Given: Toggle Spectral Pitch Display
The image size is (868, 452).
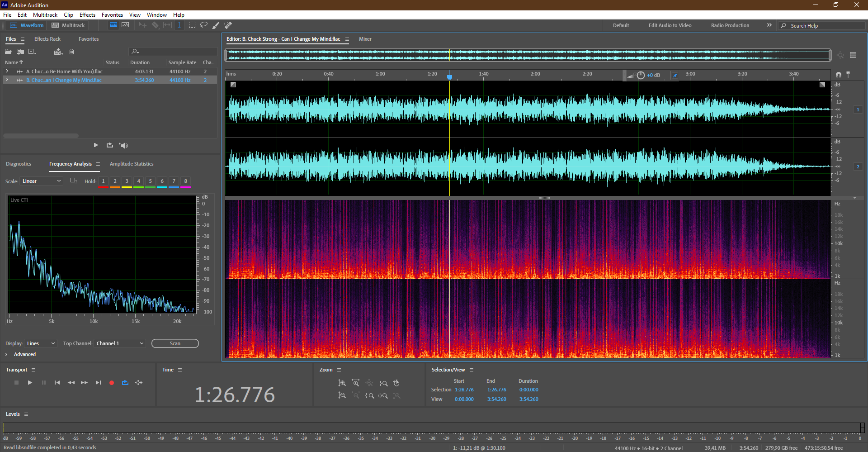Looking at the screenshot, I should click(125, 25).
